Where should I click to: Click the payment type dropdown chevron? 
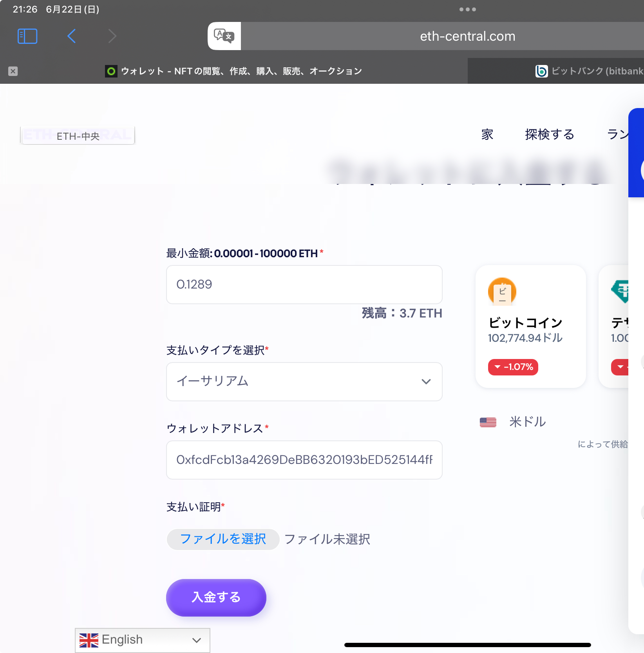pos(426,382)
